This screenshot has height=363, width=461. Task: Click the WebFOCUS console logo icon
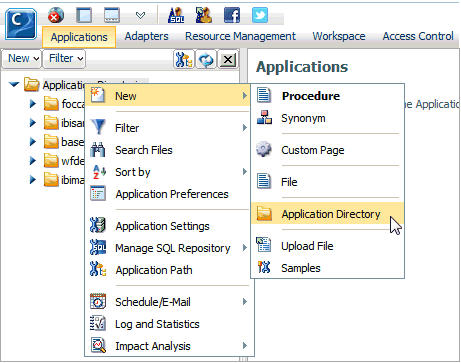tap(21, 24)
